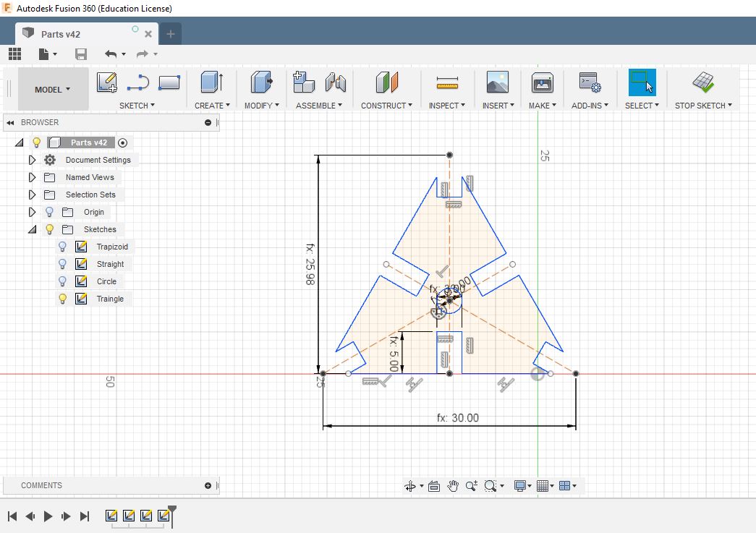
Task: Choose the Rectangle sketch tool
Action: (x=169, y=82)
